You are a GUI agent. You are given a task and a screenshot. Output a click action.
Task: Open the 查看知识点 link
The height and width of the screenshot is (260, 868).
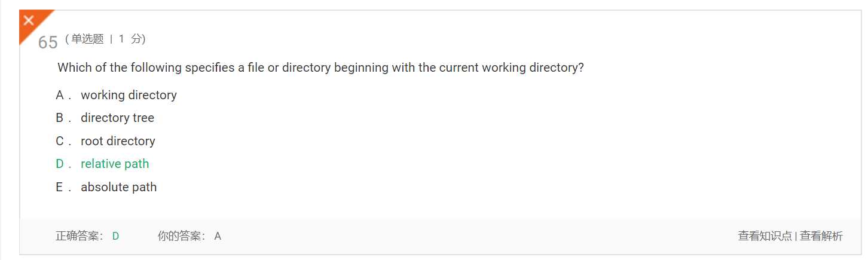[x=765, y=236]
